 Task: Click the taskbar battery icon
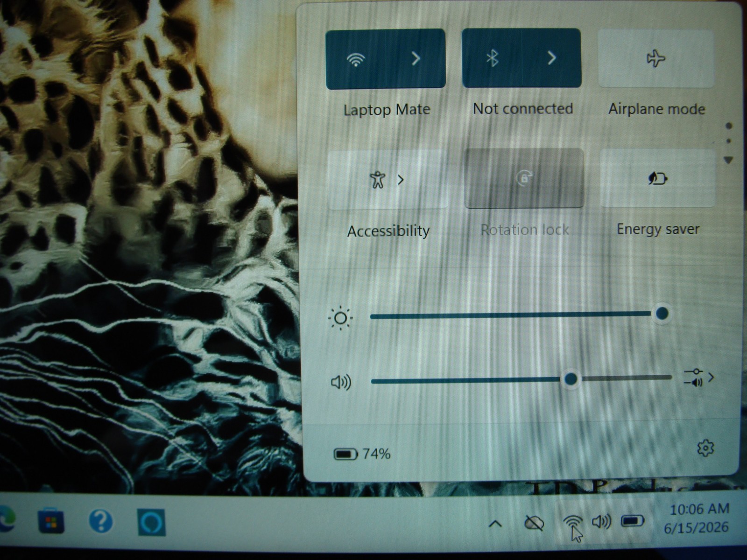633,521
